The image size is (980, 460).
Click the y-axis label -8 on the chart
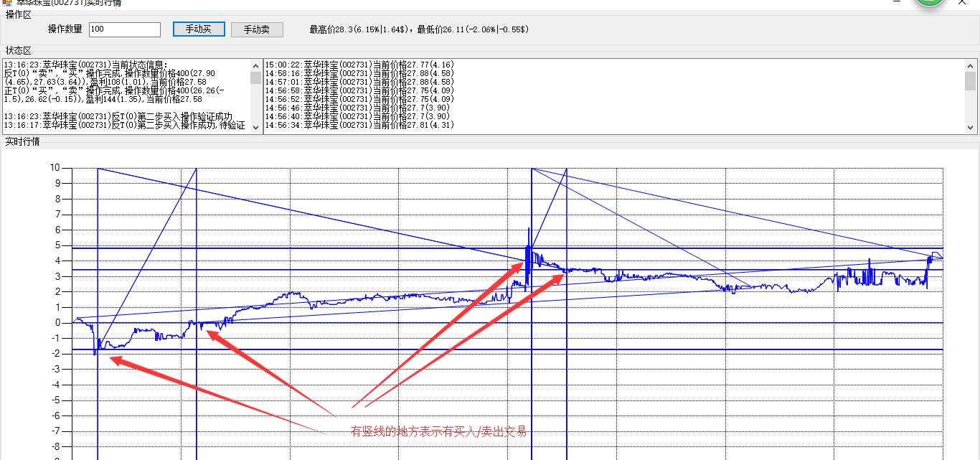click(x=57, y=446)
